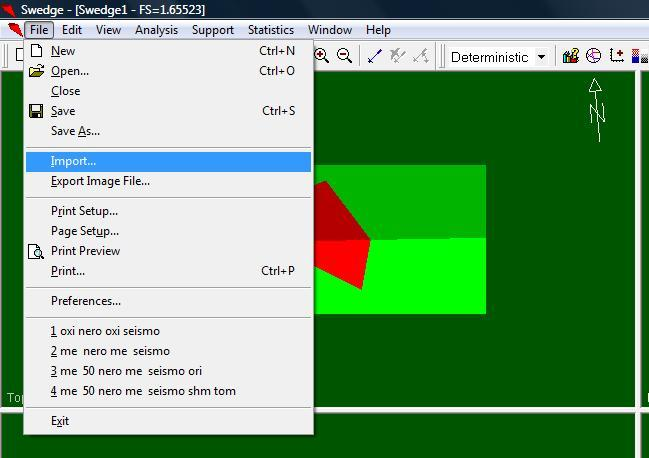
Task: Choose Print Preview menu item
Action: pos(168,251)
